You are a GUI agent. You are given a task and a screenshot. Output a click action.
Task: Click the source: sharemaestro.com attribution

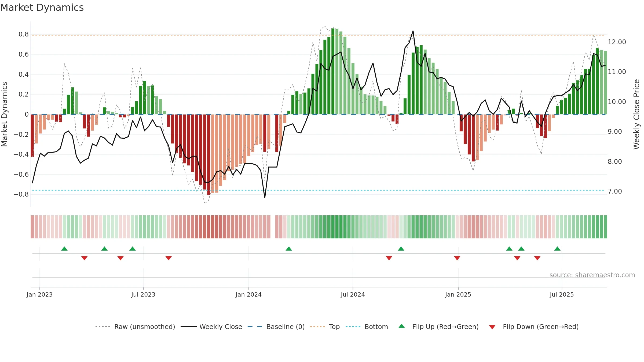[x=592, y=275]
